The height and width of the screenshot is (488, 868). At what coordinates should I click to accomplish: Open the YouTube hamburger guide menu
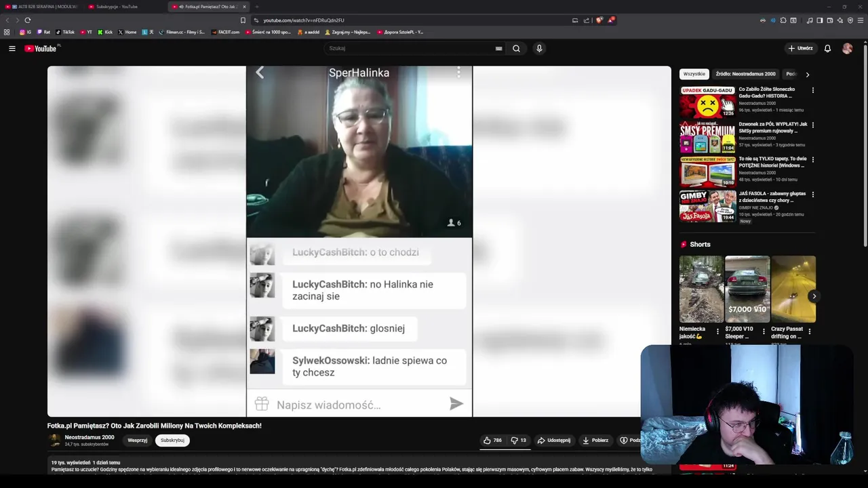pyautogui.click(x=12, y=48)
